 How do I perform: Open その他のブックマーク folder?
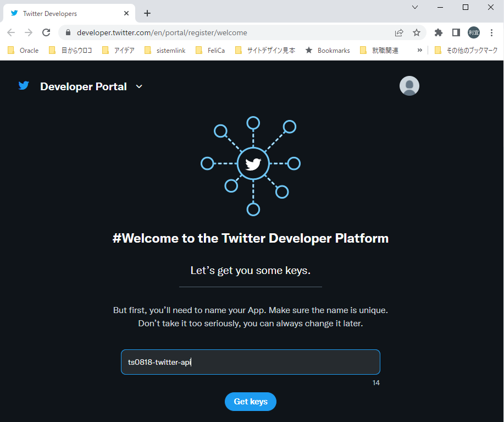pyautogui.click(x=466, y=50)
